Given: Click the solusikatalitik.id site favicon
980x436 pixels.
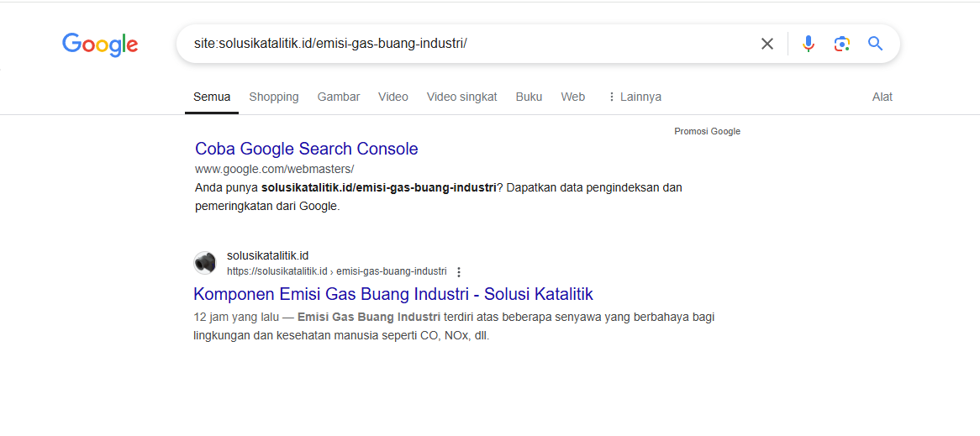Looking at the screenshot, I should pos(205,262).
